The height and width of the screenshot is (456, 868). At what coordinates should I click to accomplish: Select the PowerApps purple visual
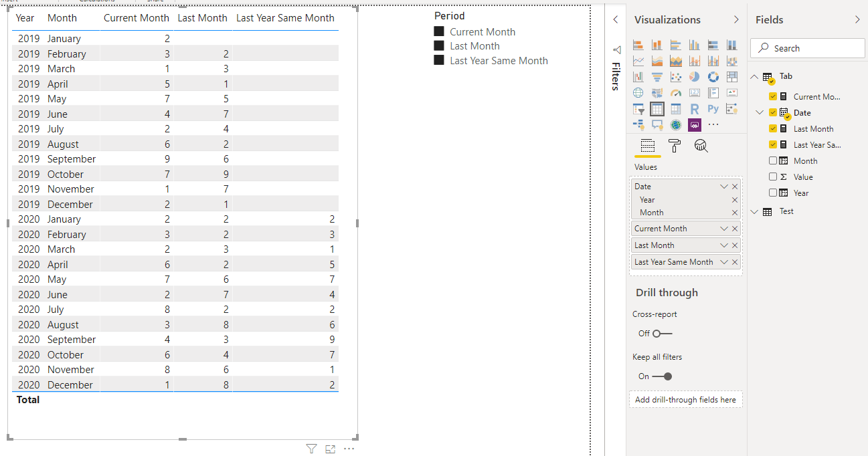[x=695, y=125]
